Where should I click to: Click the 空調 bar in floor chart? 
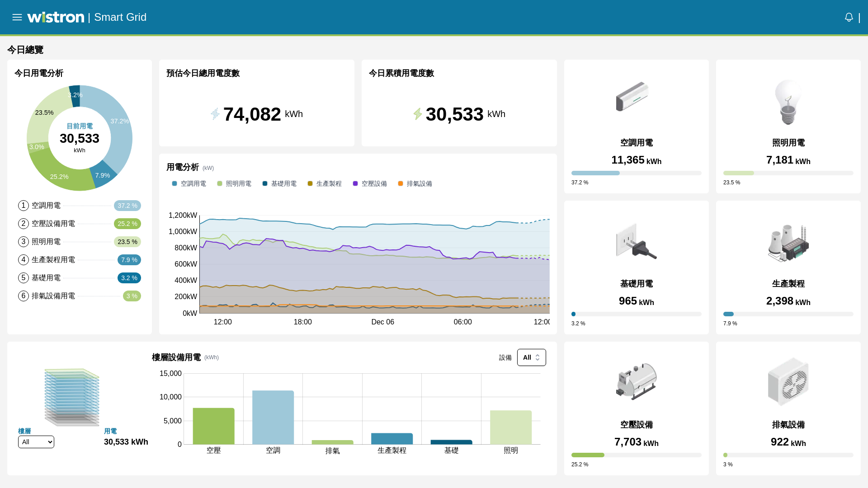[273, 417]
